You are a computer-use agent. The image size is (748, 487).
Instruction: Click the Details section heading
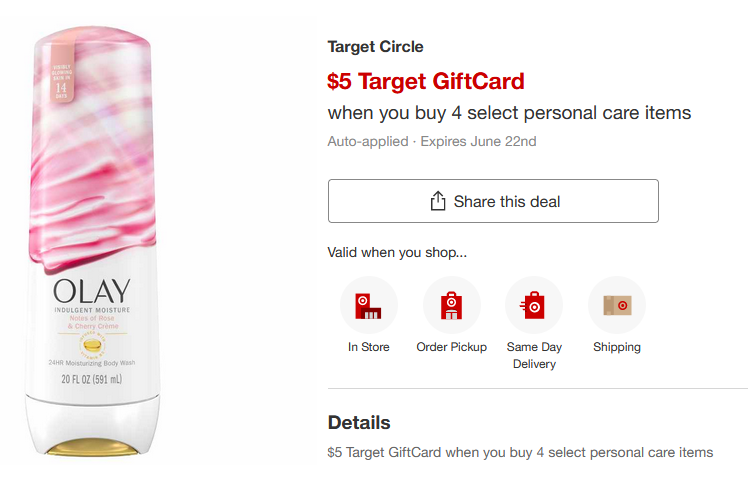click(x=359, y=422)
